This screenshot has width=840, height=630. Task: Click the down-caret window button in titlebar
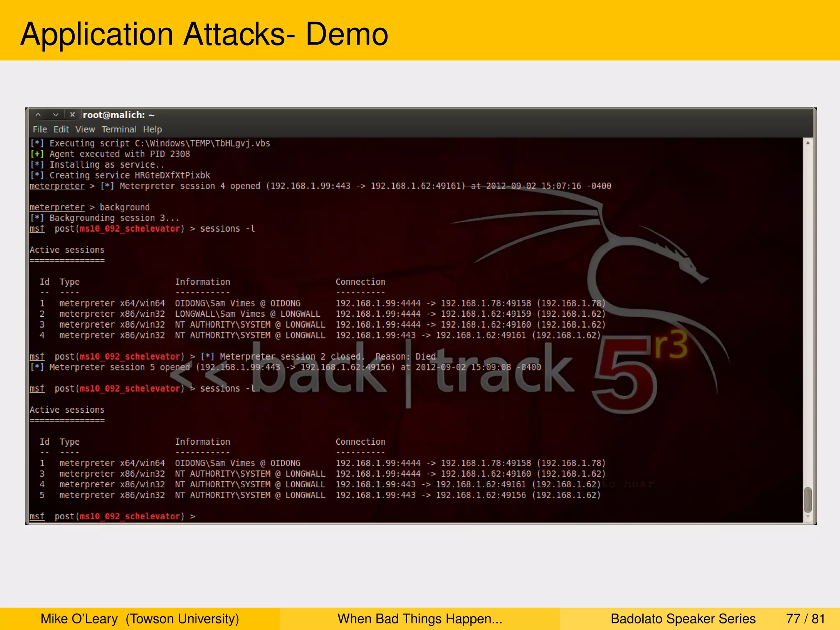[x=56, y=115]
